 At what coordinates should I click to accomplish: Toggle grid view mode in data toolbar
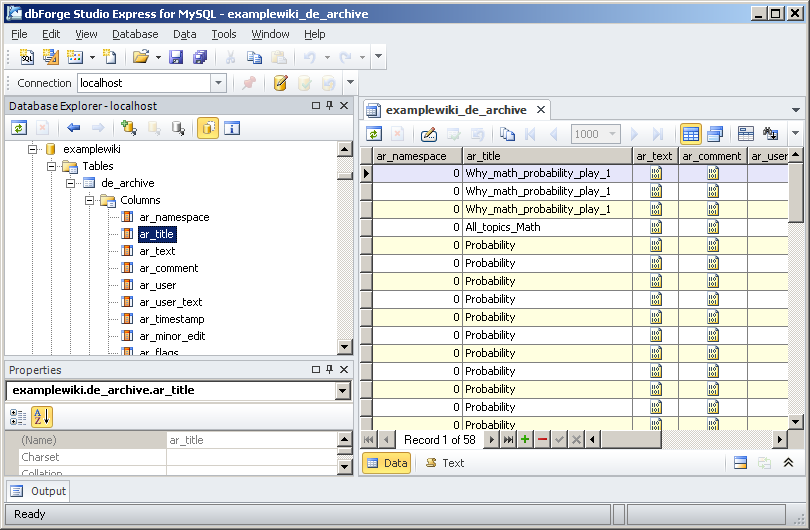[690, 134]
